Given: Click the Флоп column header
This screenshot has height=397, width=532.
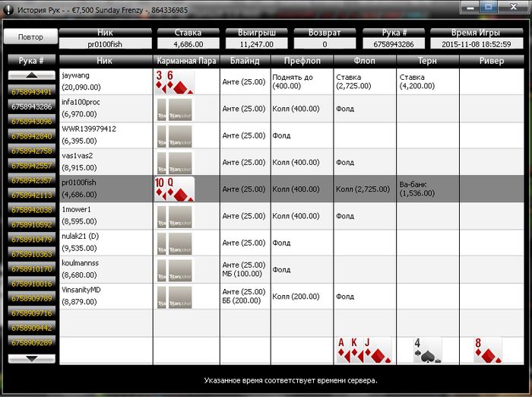Looking at the screenshot, I should point(365,61).
